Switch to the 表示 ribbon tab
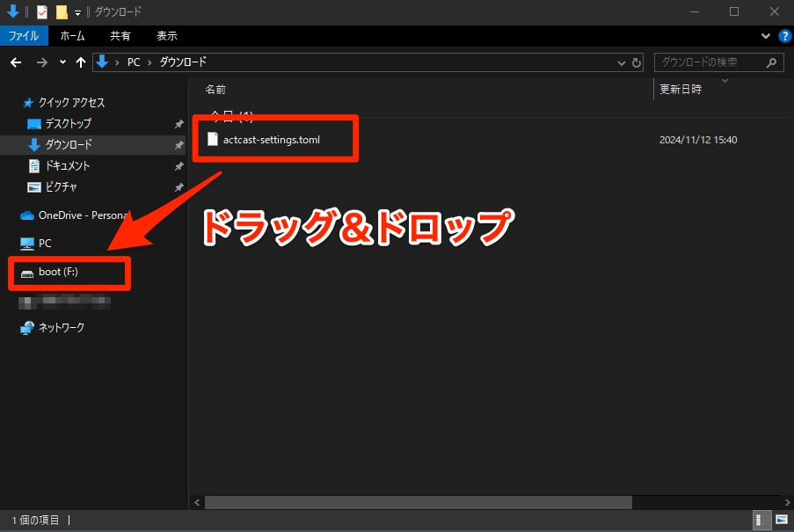This screenshot has width=794, height=532. click(x=168, y=35)
